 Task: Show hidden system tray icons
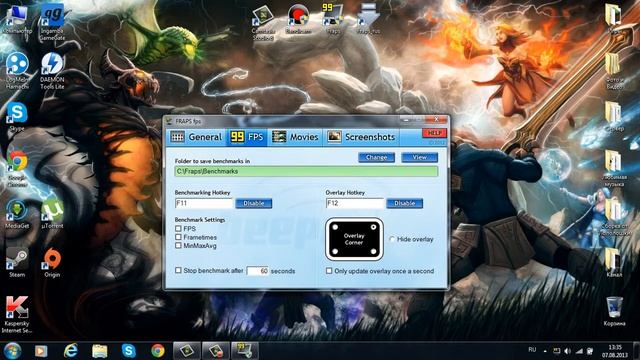(545, 351)
